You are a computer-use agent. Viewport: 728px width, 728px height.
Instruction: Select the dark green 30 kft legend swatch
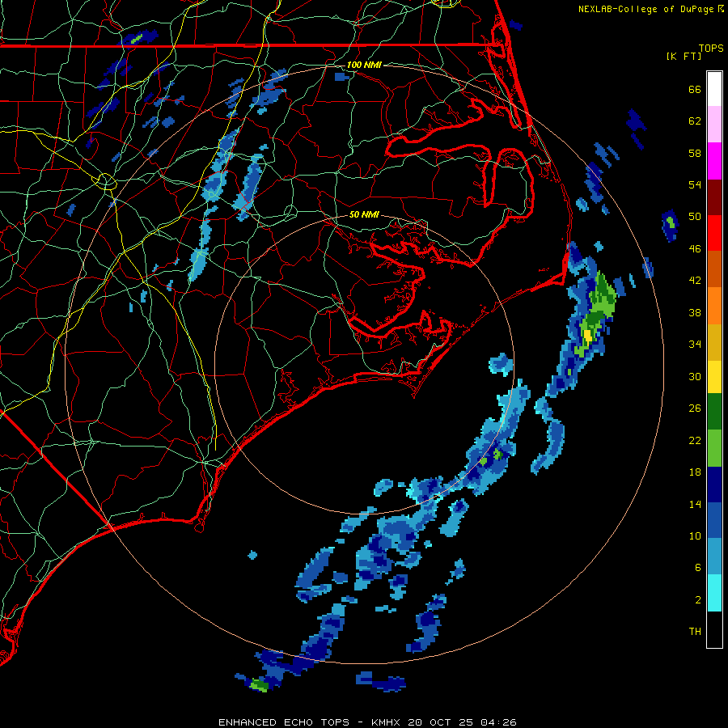714,412
